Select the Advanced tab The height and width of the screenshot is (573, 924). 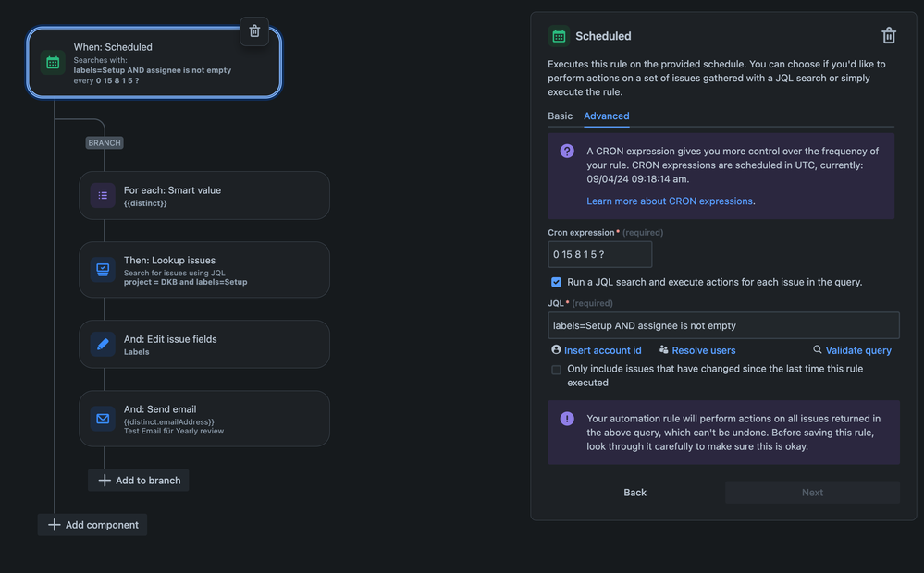606,116
